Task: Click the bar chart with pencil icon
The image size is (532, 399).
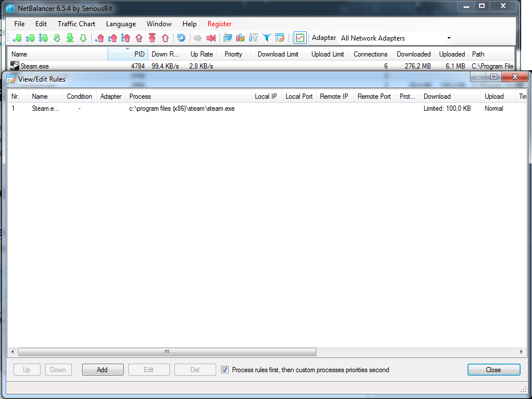Action: coord(241,38)
